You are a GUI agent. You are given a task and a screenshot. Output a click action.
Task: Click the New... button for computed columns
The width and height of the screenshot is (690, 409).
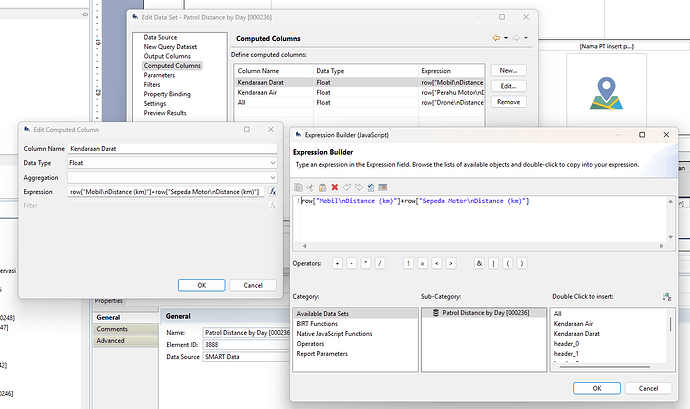coord(508,71)
